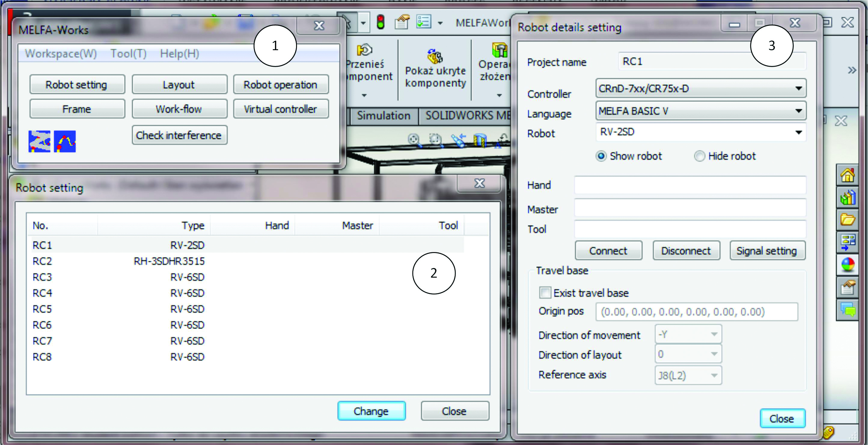Click the Signal setting button
868x445 pixels.
click(x=767, y=251)
